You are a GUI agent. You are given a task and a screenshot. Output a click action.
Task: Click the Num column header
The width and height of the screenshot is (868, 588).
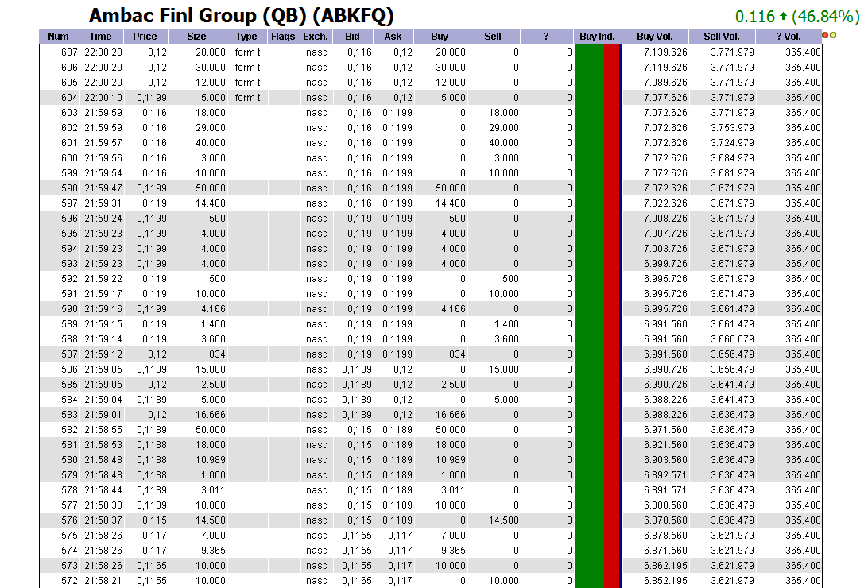point(58,36)
